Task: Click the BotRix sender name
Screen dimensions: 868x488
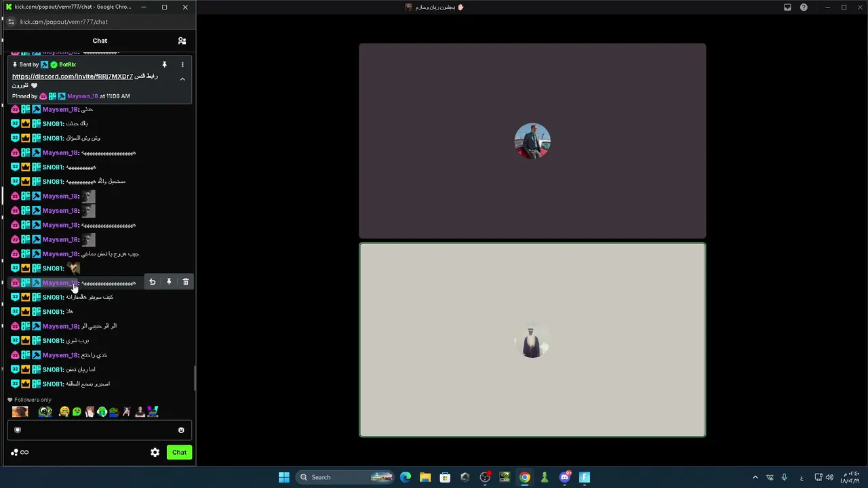Action: [67, 64]
